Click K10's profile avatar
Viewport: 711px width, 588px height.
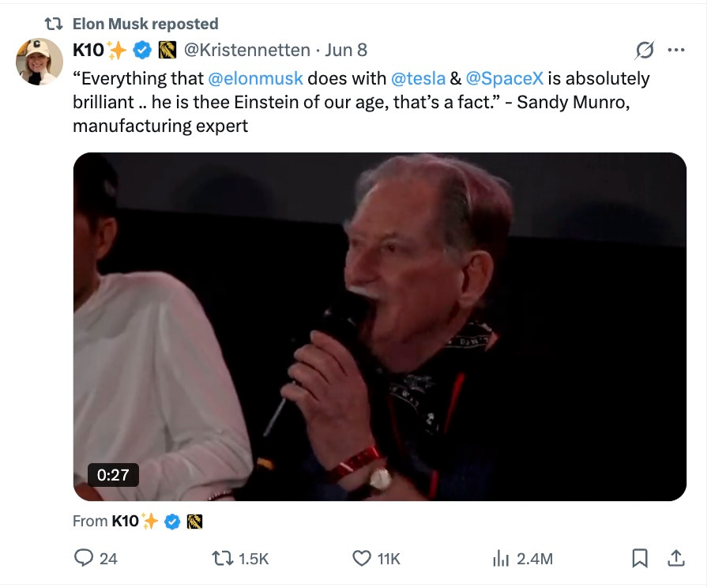click(38, 55)
